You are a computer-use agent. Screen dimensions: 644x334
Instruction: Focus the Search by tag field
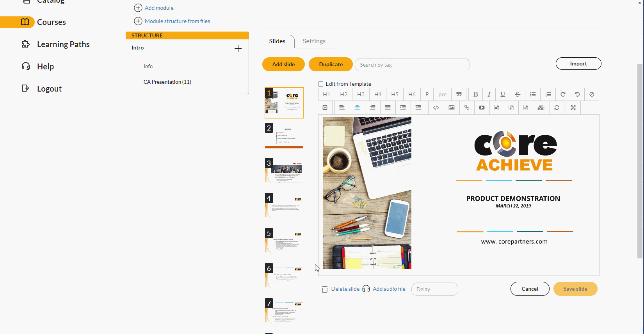412,65
